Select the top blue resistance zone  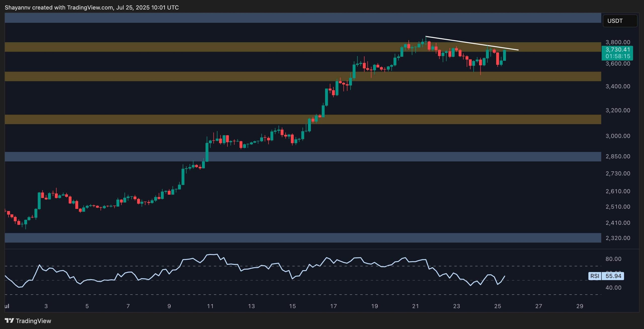coord(303,18)
